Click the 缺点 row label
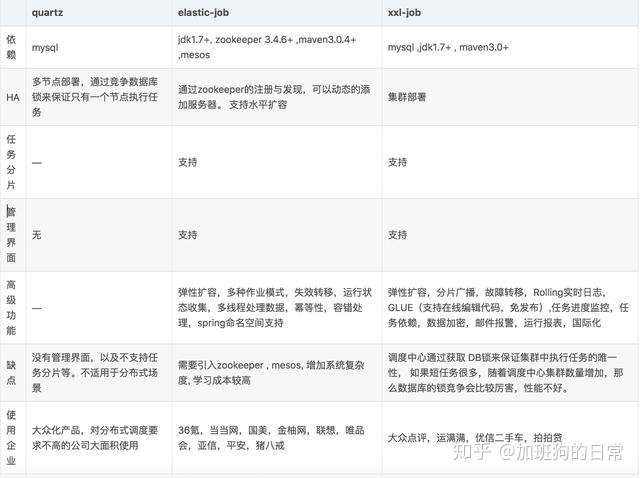 click(x=11, y=372)
